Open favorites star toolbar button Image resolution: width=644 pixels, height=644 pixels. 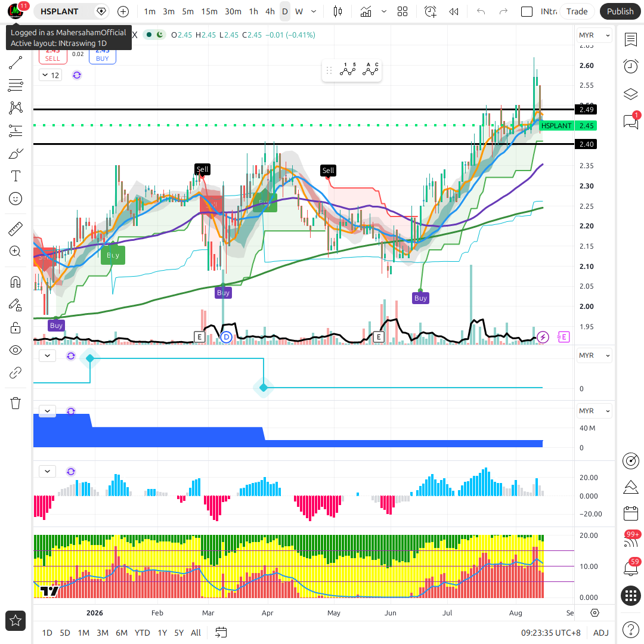pos(16,621)
